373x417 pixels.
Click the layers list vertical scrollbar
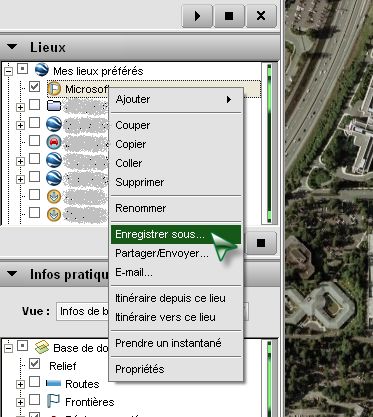point(269,378)
